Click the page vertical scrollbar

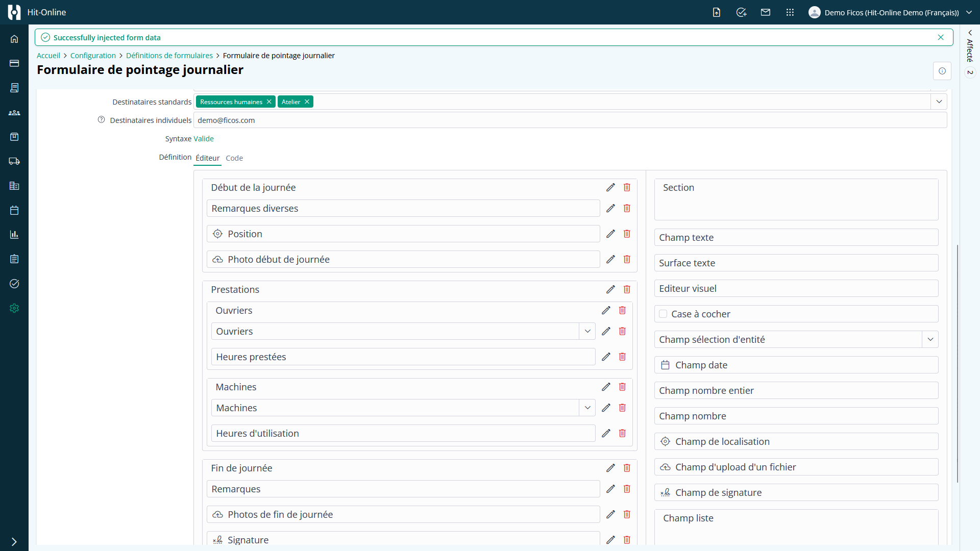pyautogui.click(x=958, y=363)
